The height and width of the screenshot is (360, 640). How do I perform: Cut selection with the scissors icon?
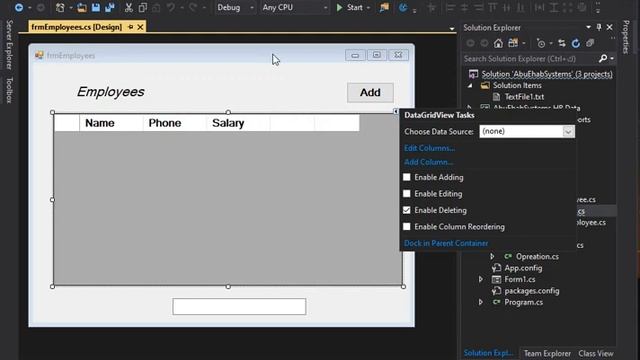point(129,7)
